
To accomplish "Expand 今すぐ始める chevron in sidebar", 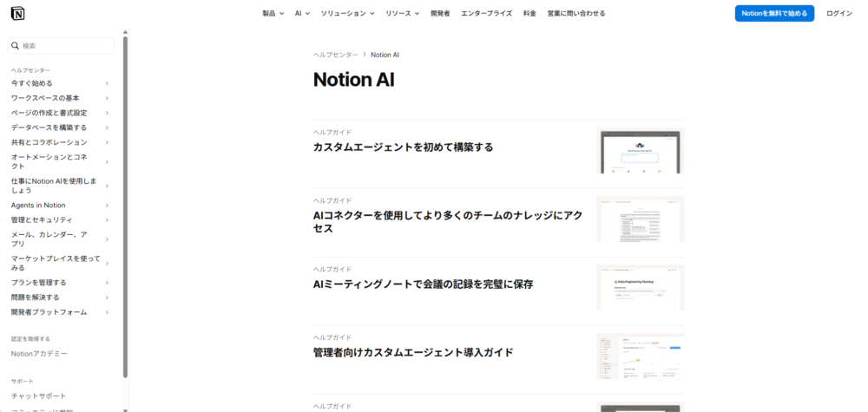I will (107, 83).
